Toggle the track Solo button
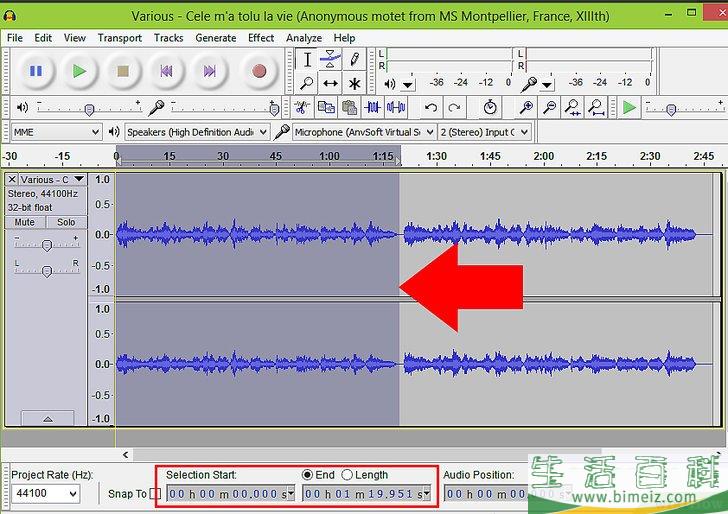This screenshot has width=728, height=514. point(66,222)
